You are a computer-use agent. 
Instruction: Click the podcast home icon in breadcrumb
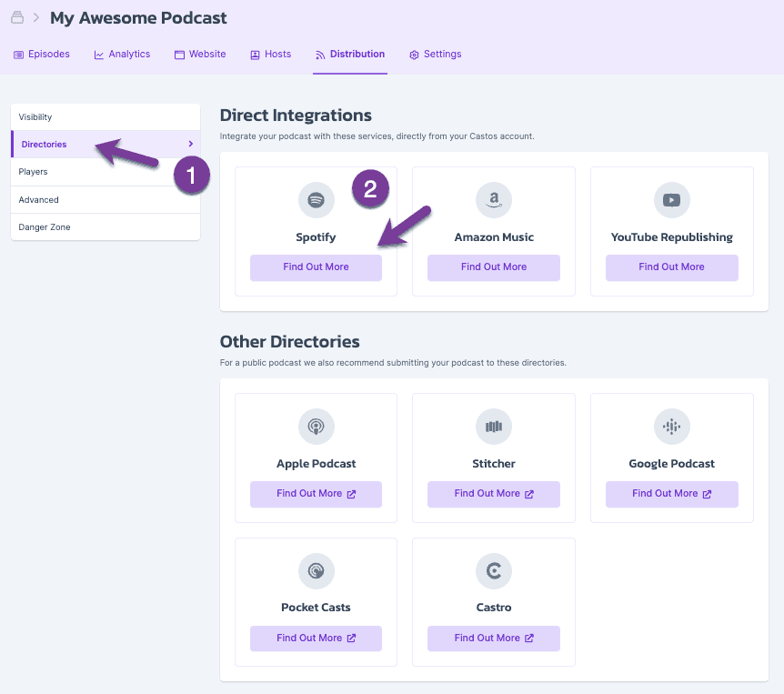(x=17, y=18)
